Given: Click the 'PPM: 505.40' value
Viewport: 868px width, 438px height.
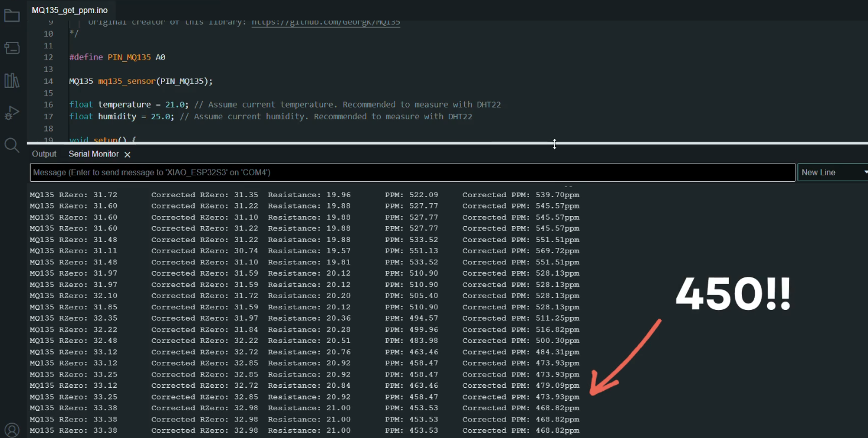Looking at the screenshot, I should (412, 296).
